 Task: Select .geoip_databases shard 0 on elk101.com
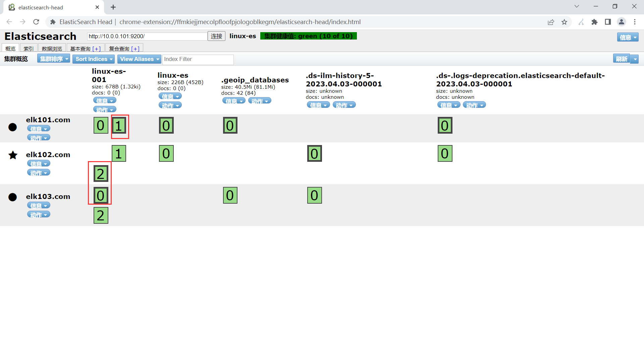(230, 126)
